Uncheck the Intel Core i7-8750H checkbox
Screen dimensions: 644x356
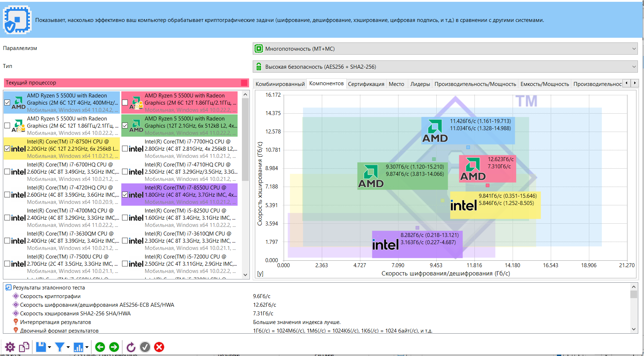tap(7, 149)
